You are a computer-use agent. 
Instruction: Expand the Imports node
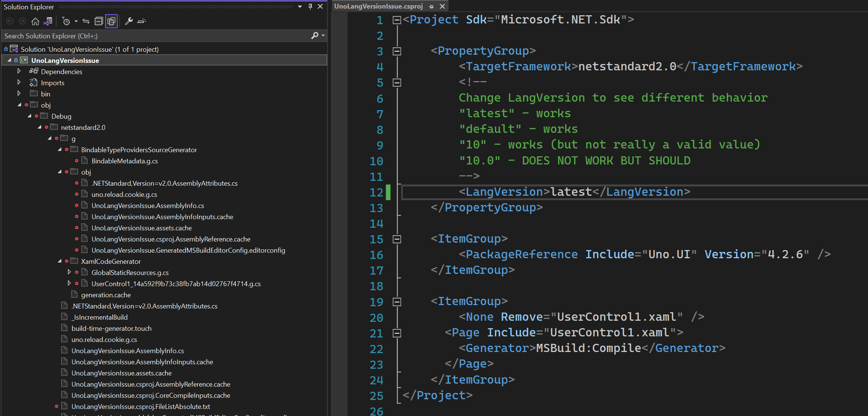[19, 82]
